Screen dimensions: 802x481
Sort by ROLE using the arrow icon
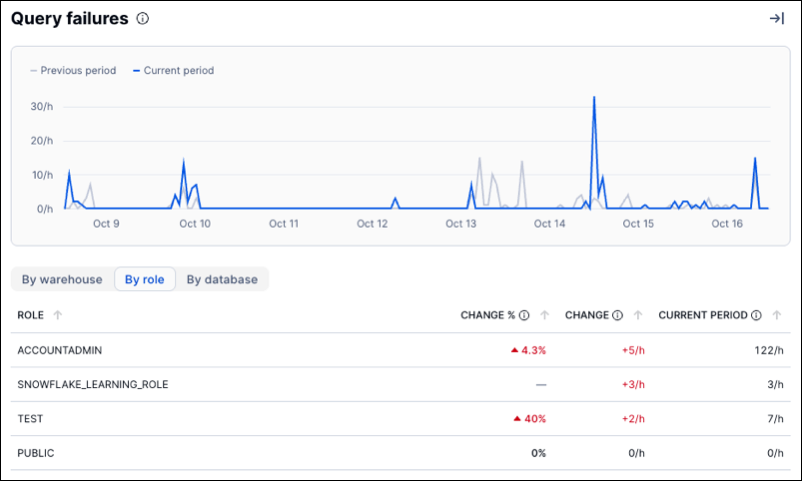pyautogui.click(x=57, y=315)
